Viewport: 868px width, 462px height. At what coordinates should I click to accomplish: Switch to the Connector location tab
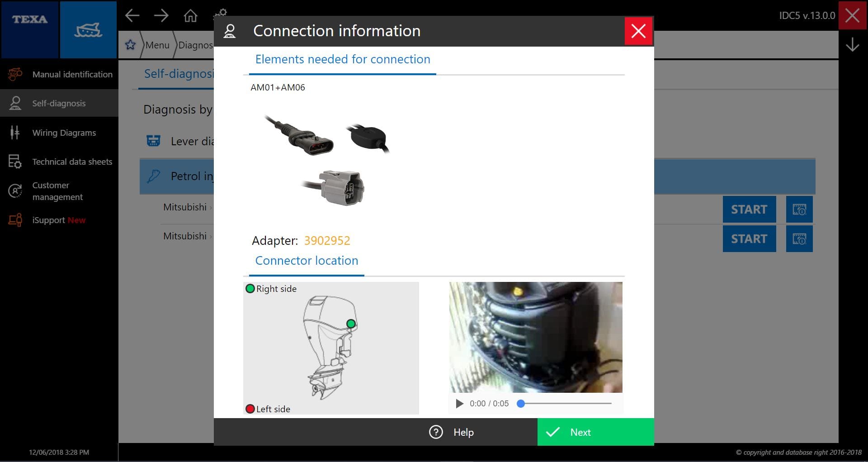pyautogui.click(x=307, y=261)
